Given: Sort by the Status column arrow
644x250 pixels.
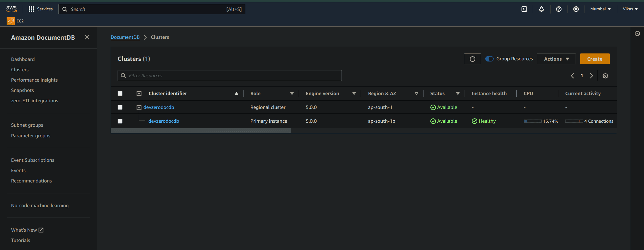Looking at the screenshot, I should [x=458, y=93].
